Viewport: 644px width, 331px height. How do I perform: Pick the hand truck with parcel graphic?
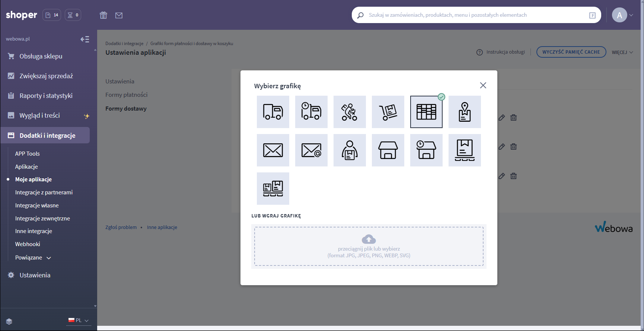pos(388,112)
